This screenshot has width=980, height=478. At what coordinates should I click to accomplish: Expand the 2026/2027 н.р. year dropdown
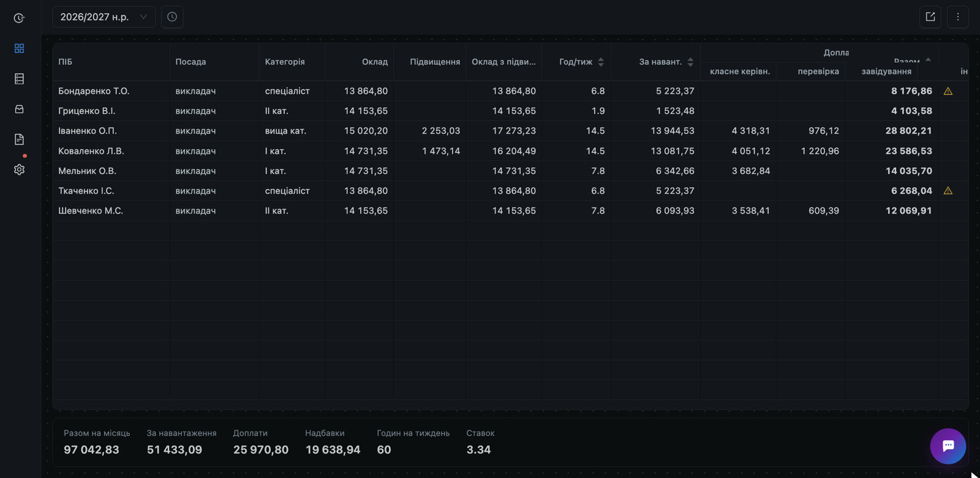(104, 17)
